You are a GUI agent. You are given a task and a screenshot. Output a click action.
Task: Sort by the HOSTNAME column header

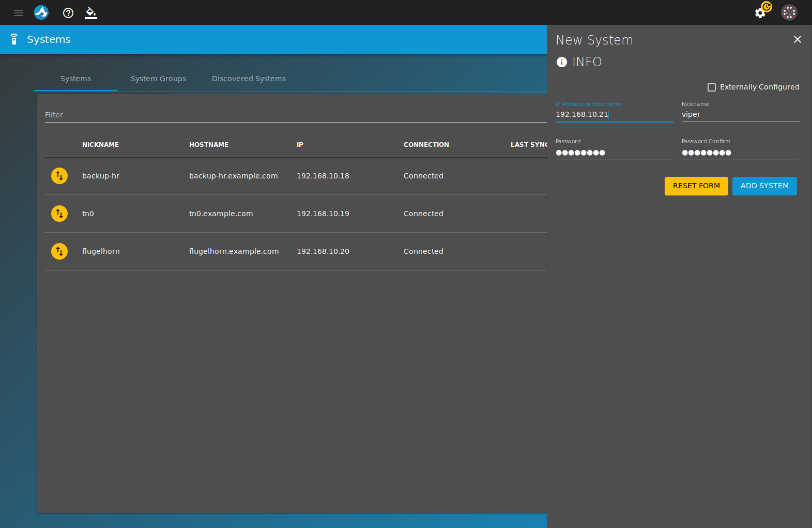[x=209, y=145]
